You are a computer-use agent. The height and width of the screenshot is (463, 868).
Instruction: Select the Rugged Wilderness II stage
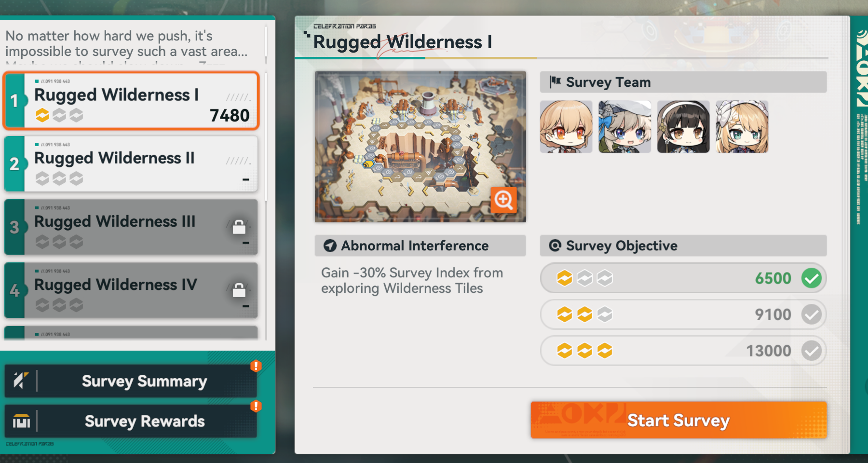click(x=131, y=164)
